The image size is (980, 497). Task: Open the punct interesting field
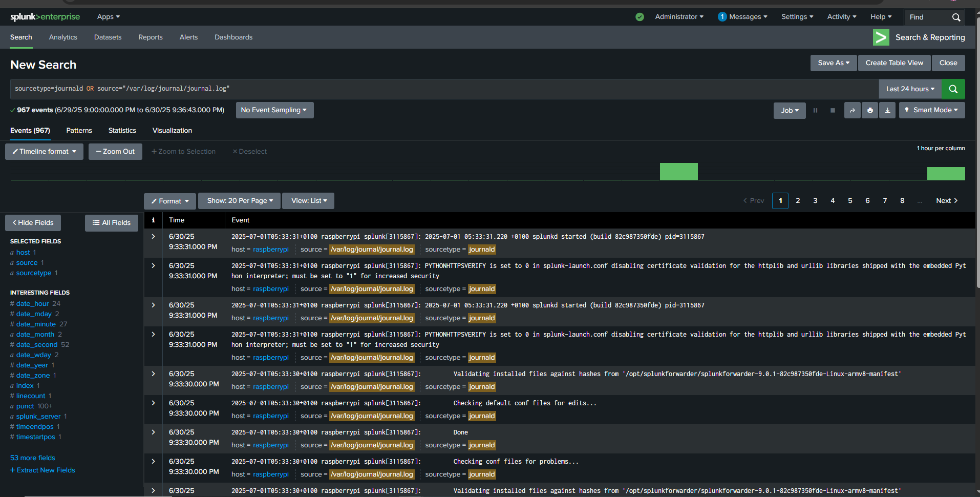click(25, 406)
